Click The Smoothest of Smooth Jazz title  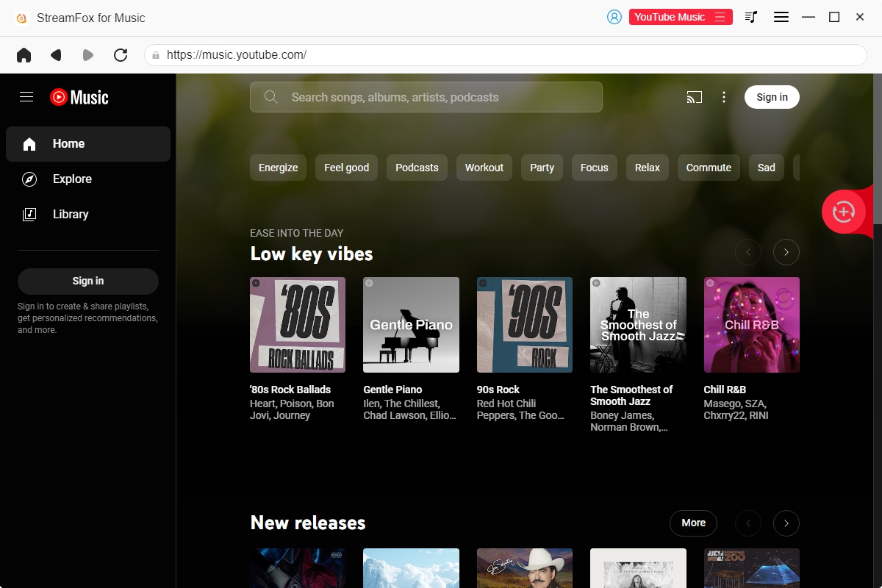point(631,395)
